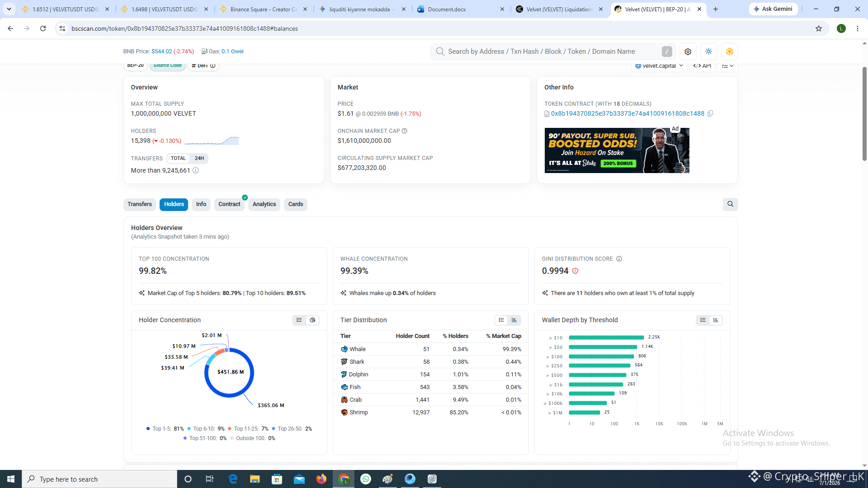Show Wallet Depth as list view
The height and width of the screenshot is (488, 868).
[703, 320]
